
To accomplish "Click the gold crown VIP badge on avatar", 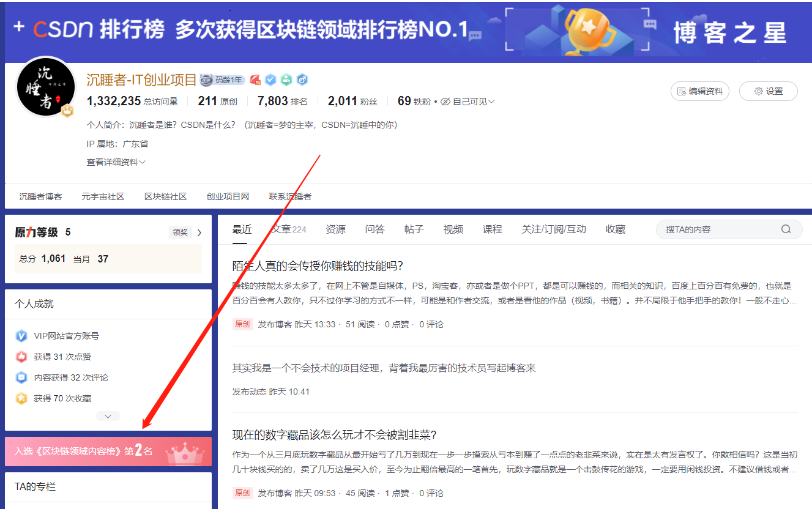I will pos(67,111).
